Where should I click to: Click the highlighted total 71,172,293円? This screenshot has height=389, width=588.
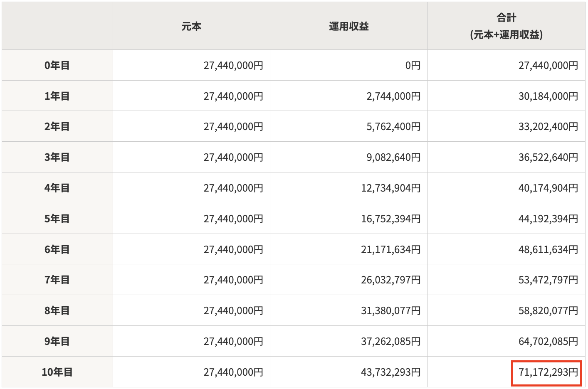[x=547, y=372]
